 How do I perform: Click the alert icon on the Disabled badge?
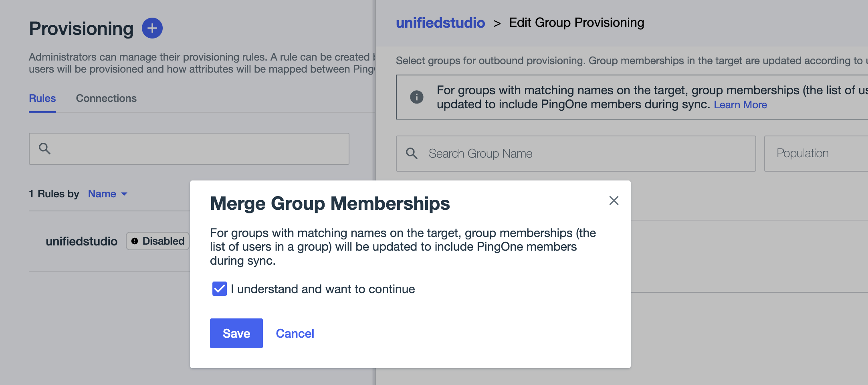click(x=135, y=241)
